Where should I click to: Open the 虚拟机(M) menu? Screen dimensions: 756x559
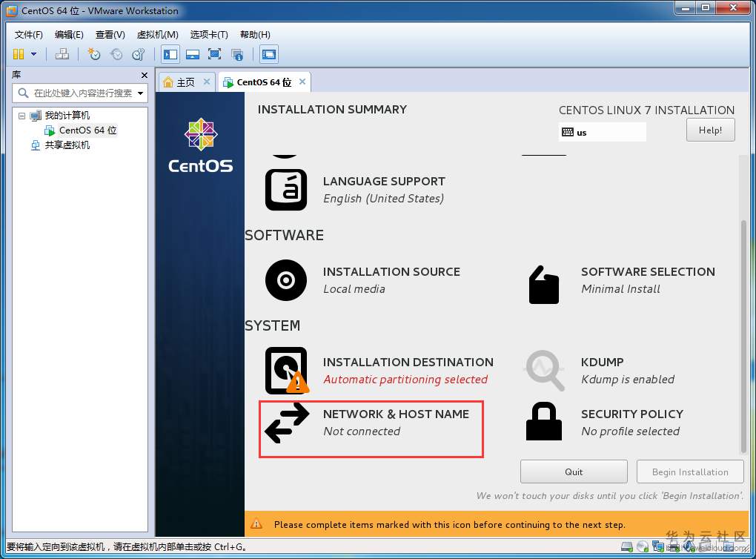[x=158, y=35]
